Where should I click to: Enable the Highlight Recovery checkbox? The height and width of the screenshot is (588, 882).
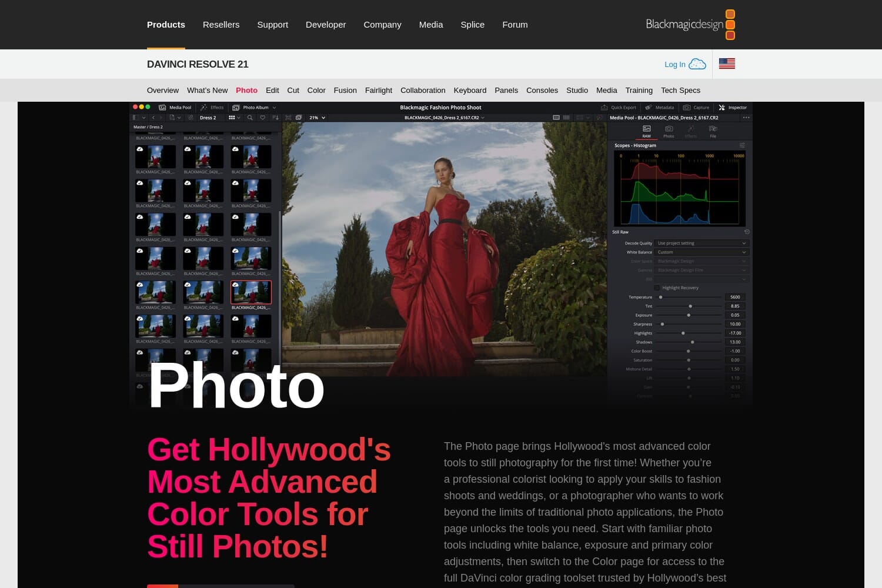click(x=657, y=288)
